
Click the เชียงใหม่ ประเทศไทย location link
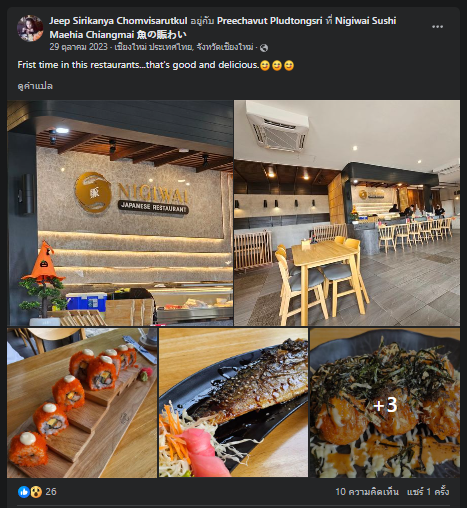(184, 47)
